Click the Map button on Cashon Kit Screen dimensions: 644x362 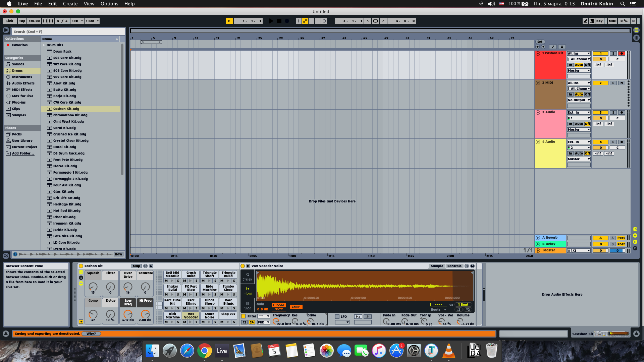pyautogui.click(x=136, y=266)
